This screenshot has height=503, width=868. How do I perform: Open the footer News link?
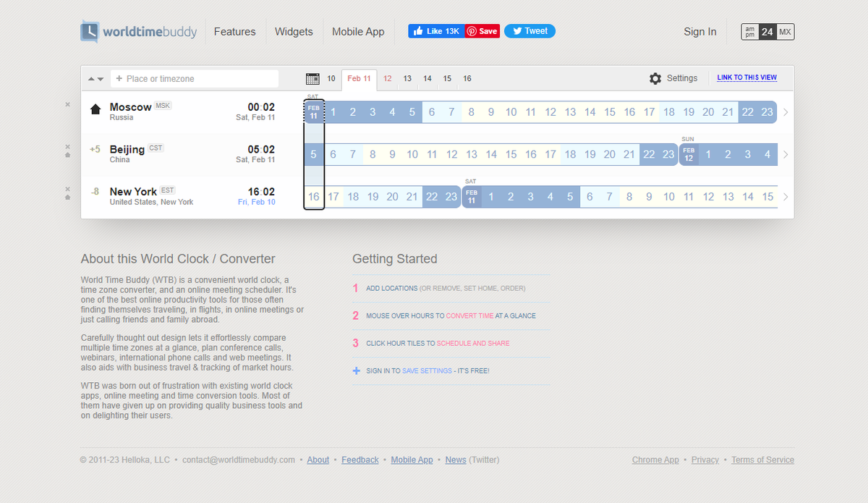[x=456, y=460]
